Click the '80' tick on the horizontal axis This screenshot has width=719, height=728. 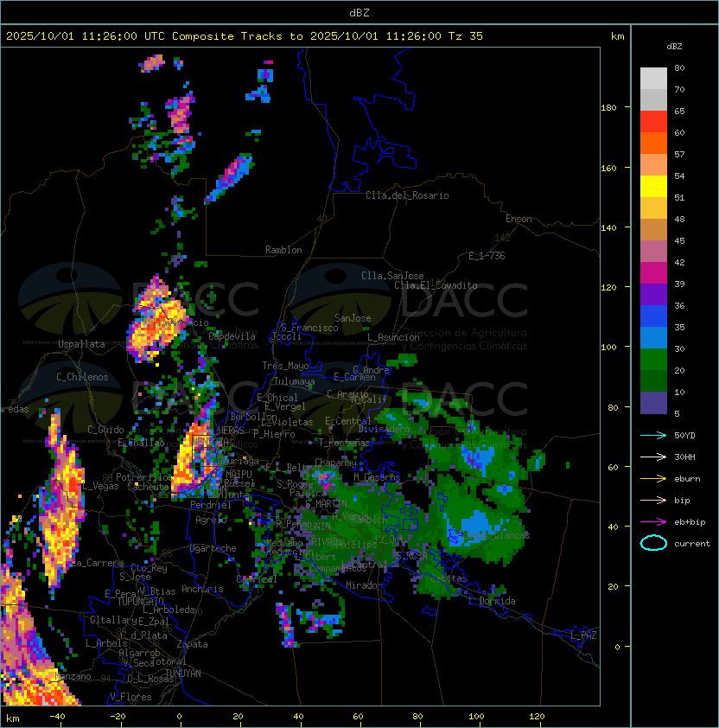417,717
